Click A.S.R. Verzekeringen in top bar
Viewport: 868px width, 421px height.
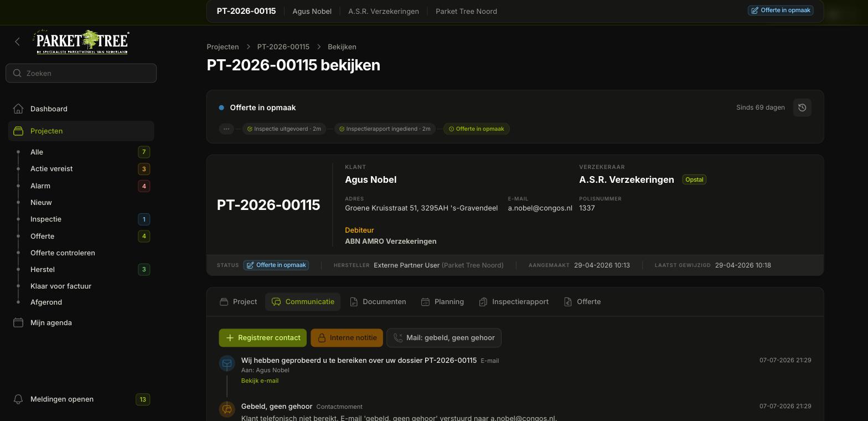click(x=384, y=11)
